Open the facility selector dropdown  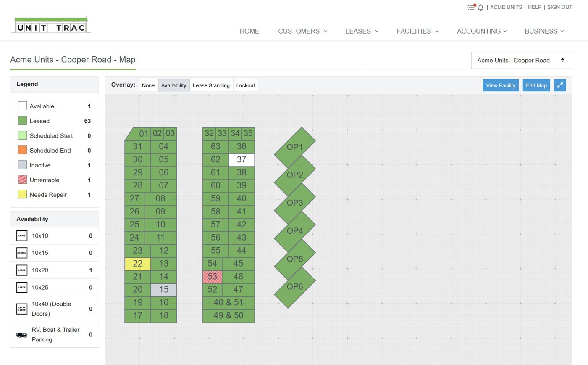tap(522, 60)
